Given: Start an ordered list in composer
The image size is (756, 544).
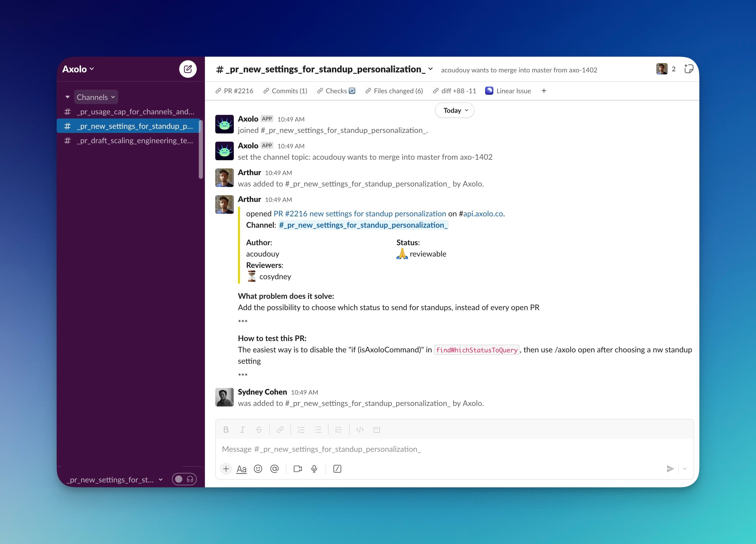Looking at the screenshot, I should 301,430.
